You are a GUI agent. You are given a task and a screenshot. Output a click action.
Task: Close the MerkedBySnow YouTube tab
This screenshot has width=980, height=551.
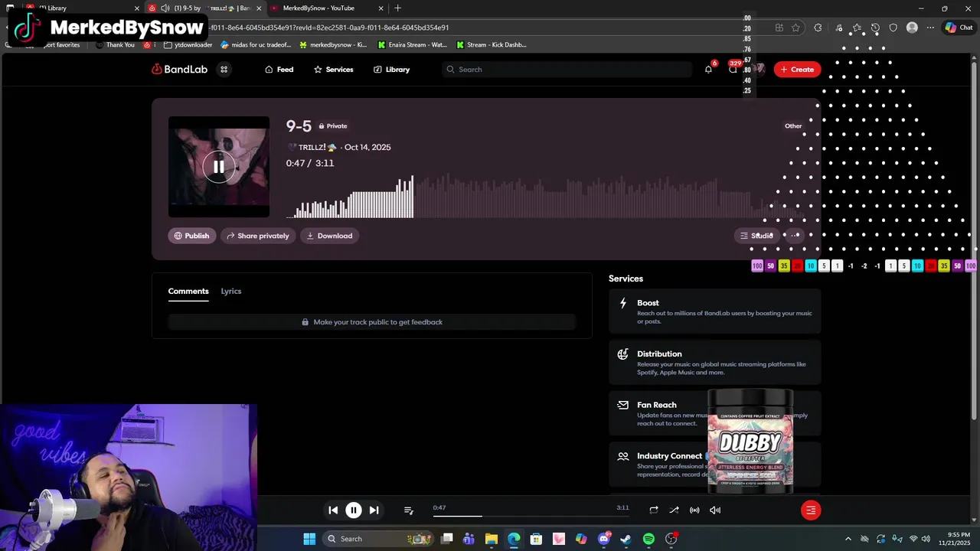[x=380, y=8]
